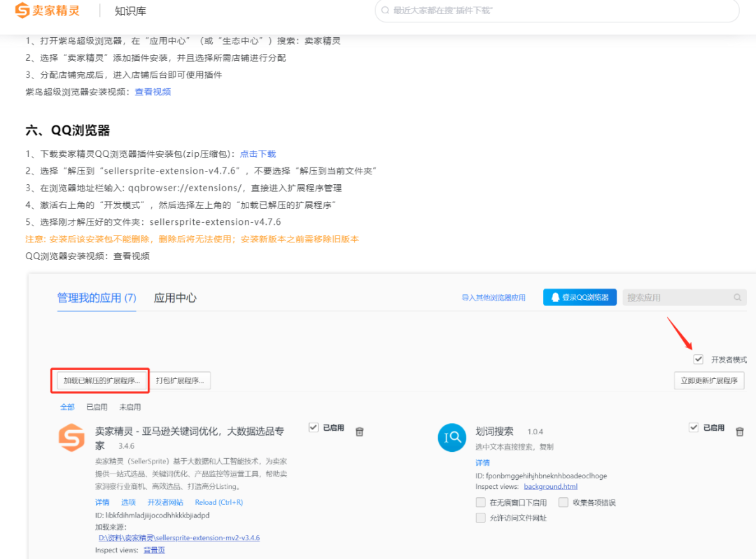
Task: Click the search magnifier icon in header
Action: point(385,11)
